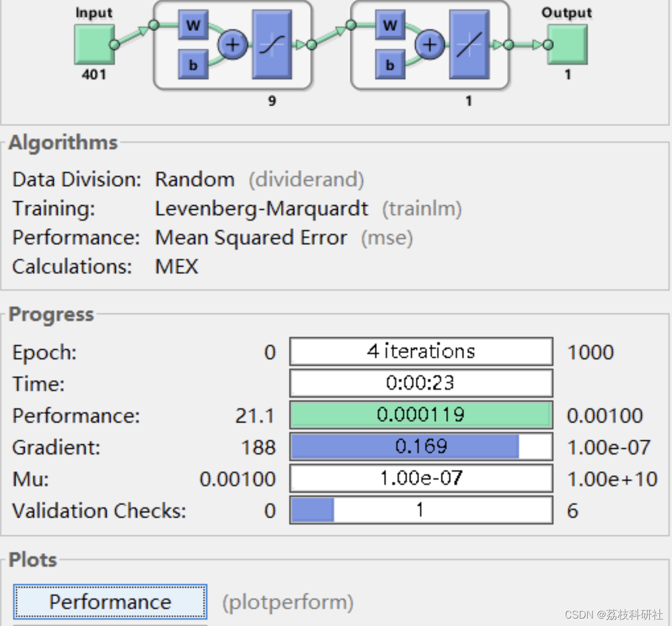The image size is (672, 626).
Task: Click the Levenberg-Marquardt training text
Action: tap(261, 209)
